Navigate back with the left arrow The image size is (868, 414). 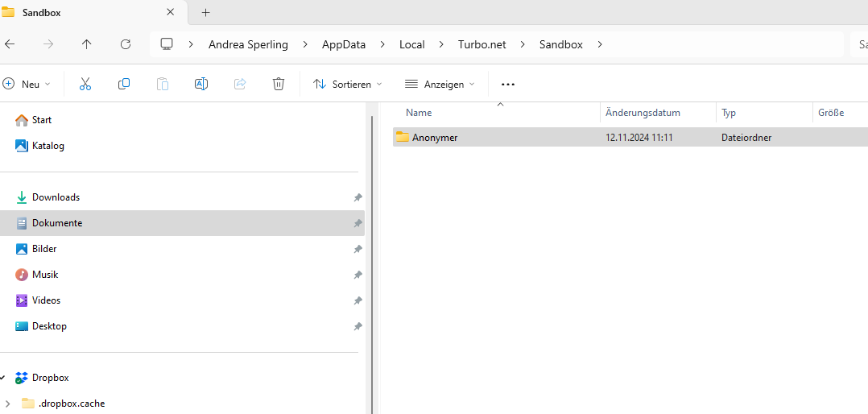point(10,44)
